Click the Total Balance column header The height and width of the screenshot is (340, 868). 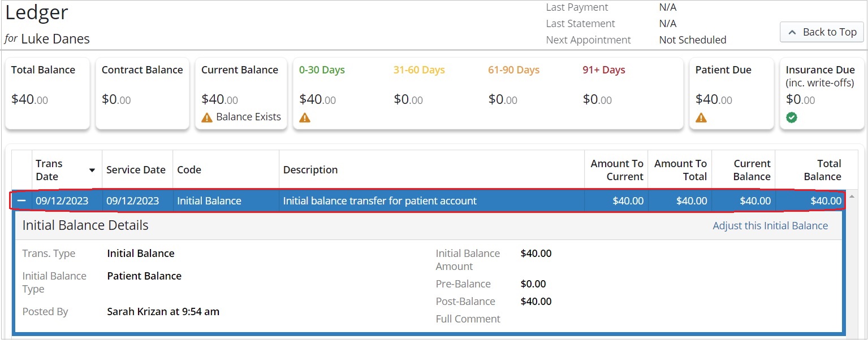point(822,170)
